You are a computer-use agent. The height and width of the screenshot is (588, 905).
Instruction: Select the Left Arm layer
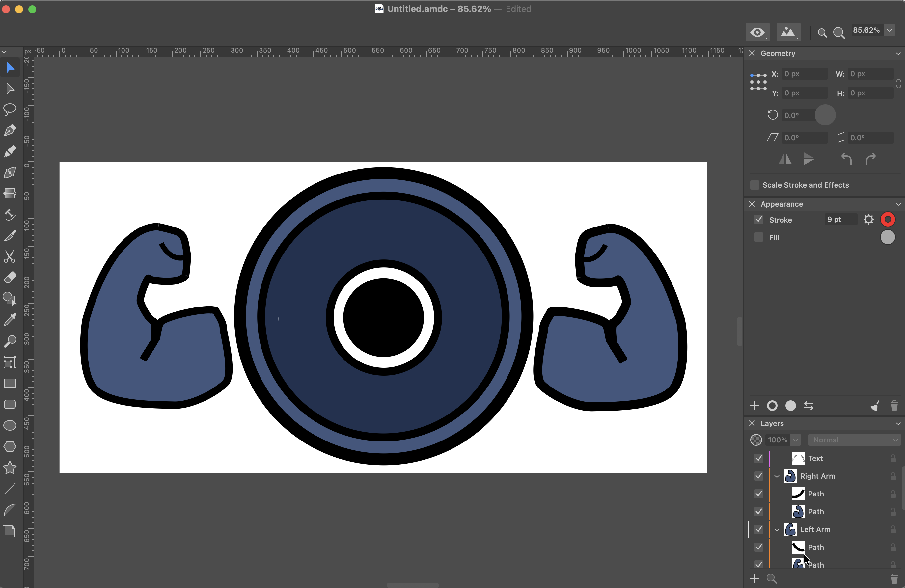[x=824, y=529]
